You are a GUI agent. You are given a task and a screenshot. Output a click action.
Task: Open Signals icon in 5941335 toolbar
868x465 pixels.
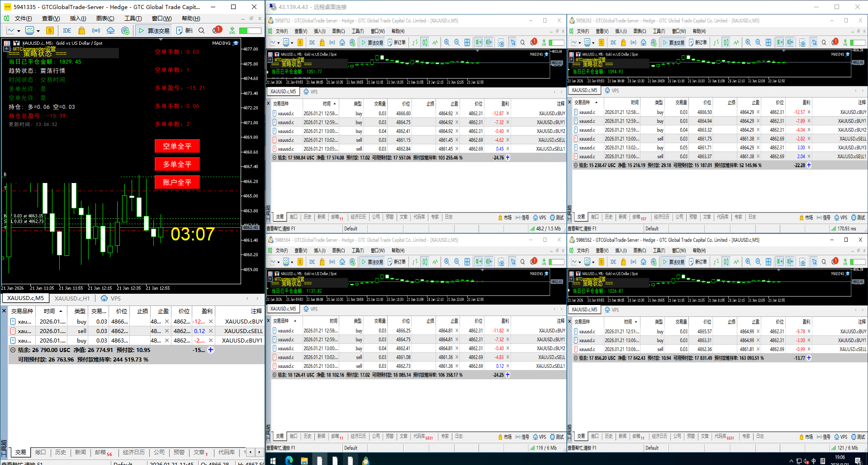click(x=96, y=31)
